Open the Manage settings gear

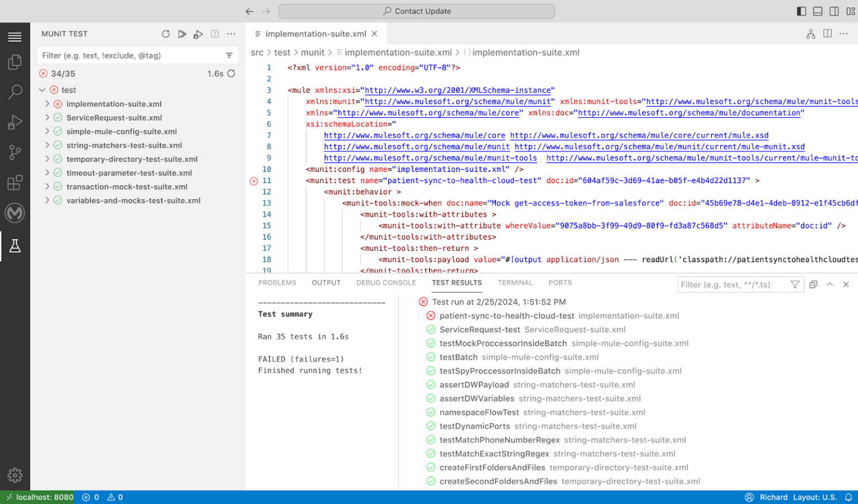(x=15, y=475)
